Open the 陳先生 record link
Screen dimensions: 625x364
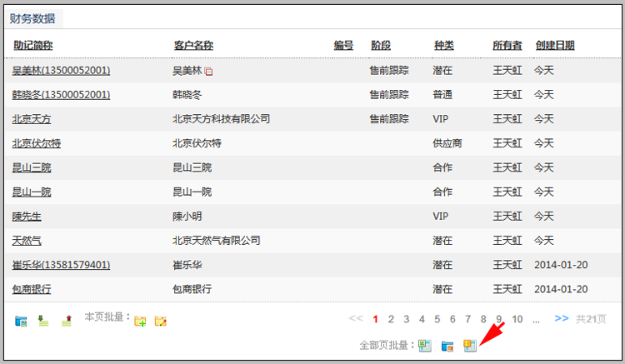coord(27,217)
